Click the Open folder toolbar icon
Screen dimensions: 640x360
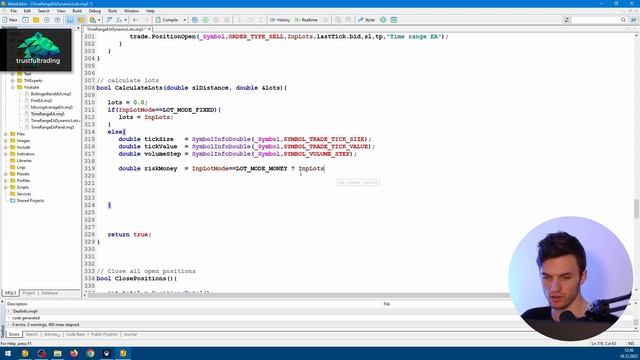click(x=36, y=20)
